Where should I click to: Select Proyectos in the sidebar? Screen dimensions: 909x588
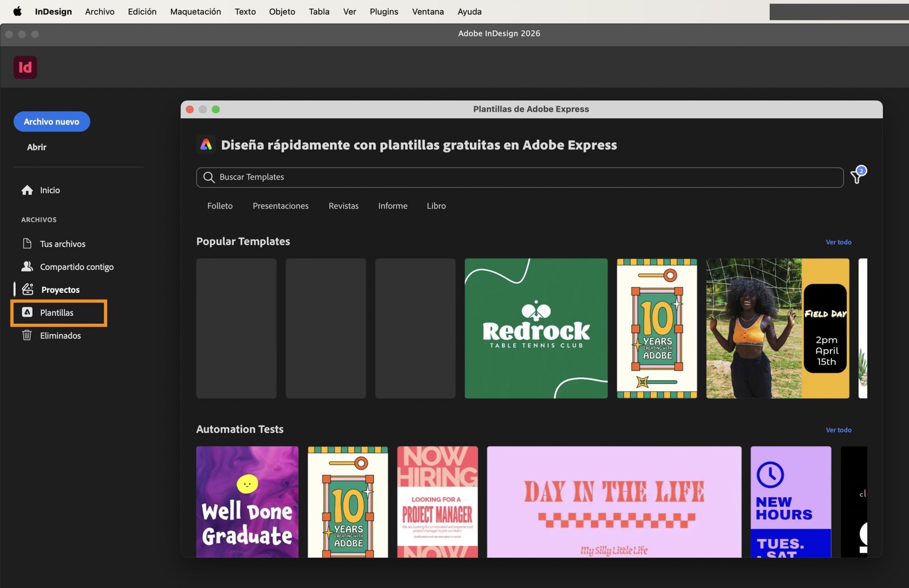click(x=60, y=289)
